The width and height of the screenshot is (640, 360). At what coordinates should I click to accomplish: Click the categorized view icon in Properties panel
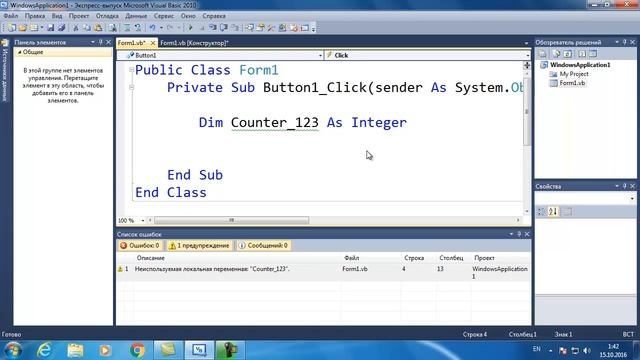[541, 211]
